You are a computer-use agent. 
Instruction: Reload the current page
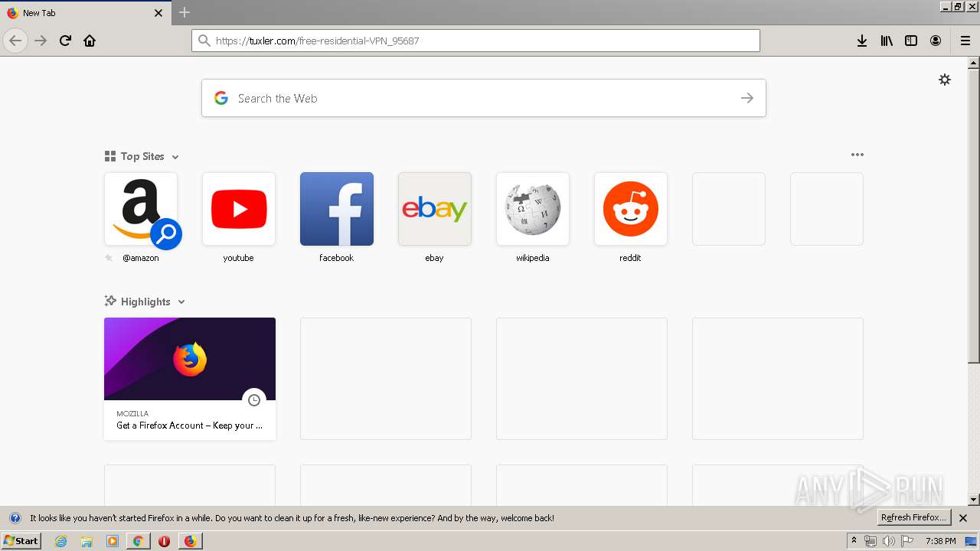click(66, 41)
